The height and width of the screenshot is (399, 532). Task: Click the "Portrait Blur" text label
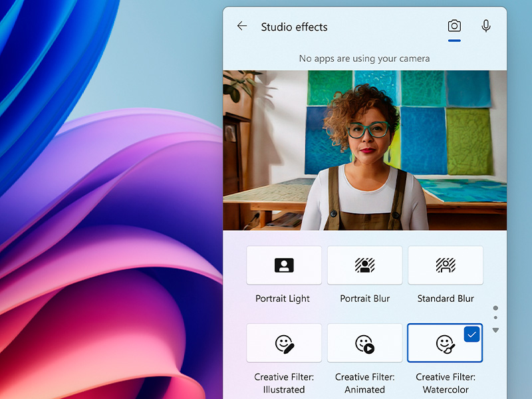tap(364, 299)
